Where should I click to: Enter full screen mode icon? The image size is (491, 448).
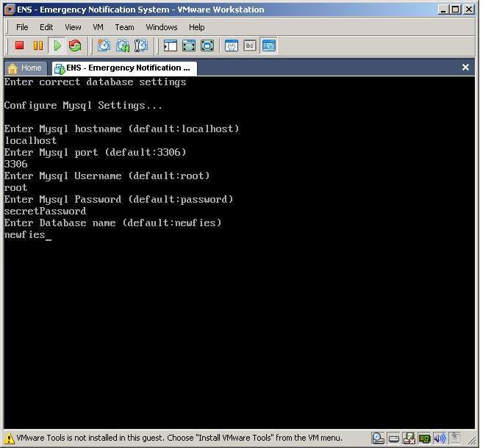[207, 46]
